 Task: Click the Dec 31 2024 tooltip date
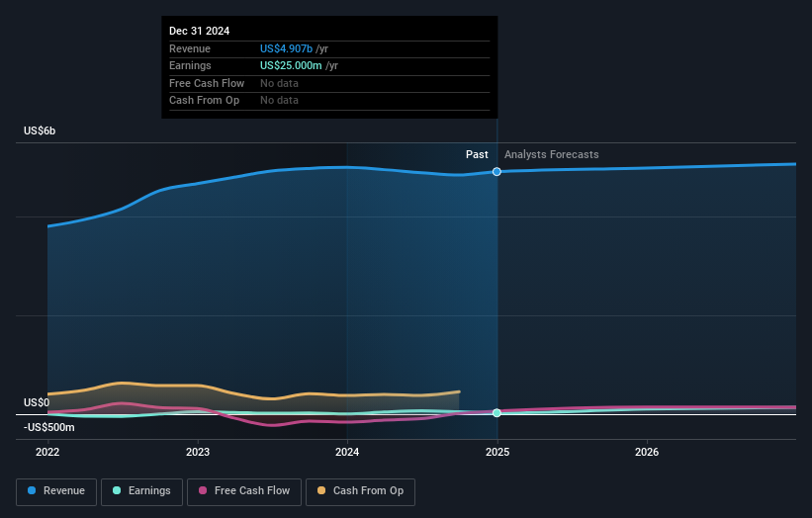pos(200,31)
